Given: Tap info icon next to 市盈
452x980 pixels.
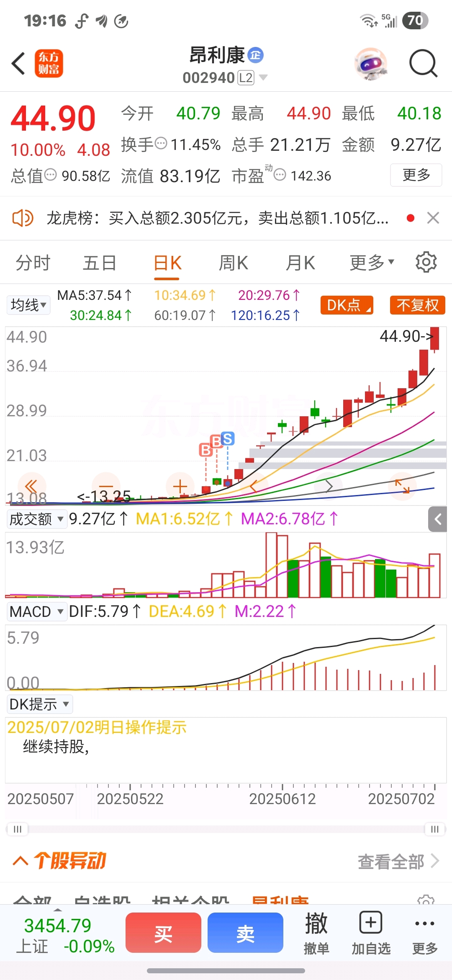Looking at the screenshot, I should (x=280, y=174).
